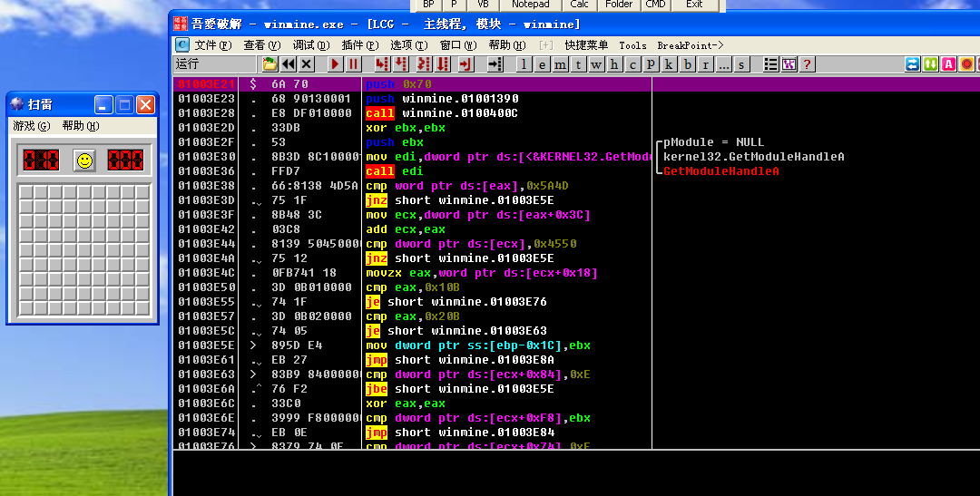980x496 pixels.
Task: Click the orange record circle icon
Action: point(967,63)
